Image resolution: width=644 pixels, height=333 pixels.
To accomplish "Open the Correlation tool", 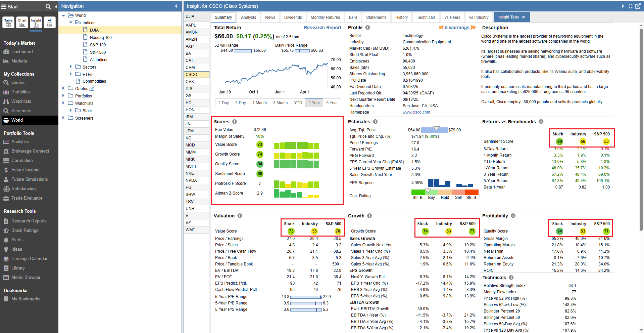I will pyautogui.click(x=22, y=160).
